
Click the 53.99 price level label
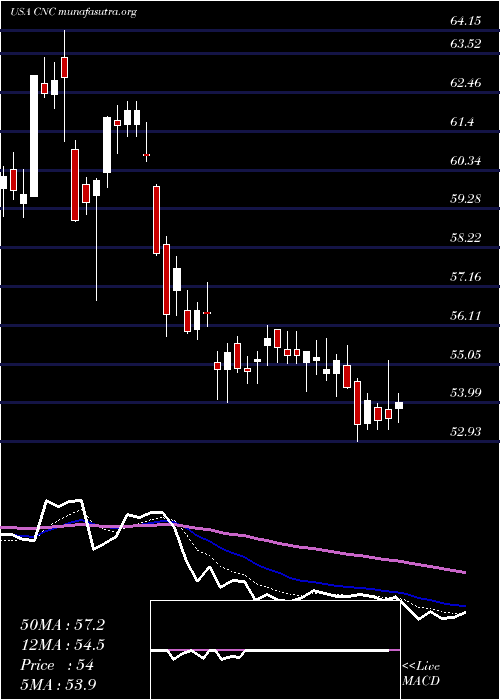(466, 393)
